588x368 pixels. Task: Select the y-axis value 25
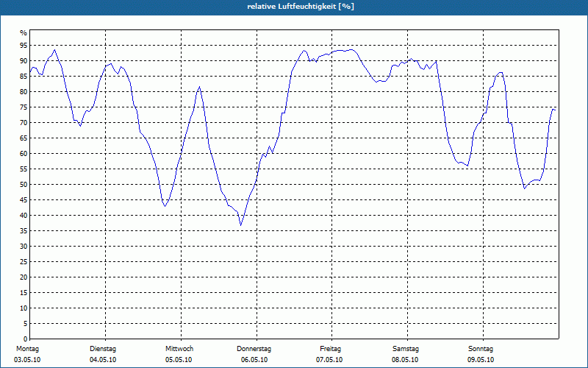[x=24, y=262]
